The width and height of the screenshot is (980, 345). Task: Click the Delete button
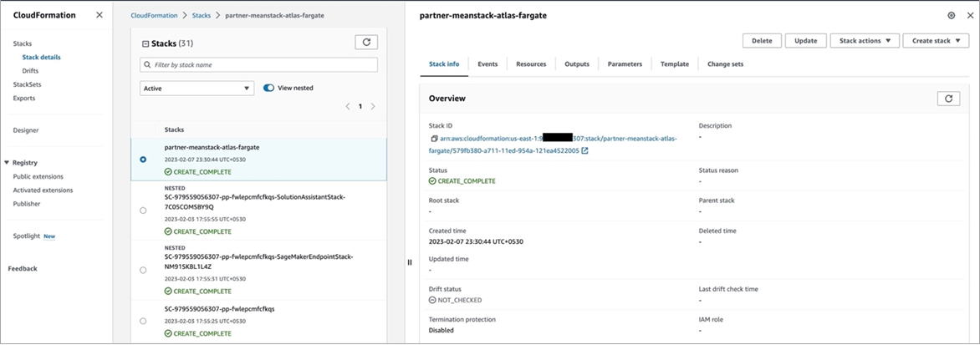[x=762, y=41]
